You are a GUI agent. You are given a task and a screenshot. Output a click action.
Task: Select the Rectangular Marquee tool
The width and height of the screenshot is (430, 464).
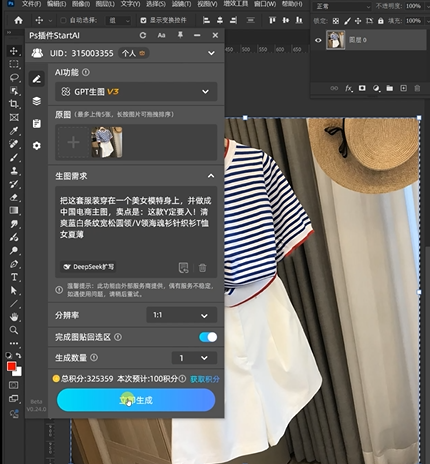(14, 64)
